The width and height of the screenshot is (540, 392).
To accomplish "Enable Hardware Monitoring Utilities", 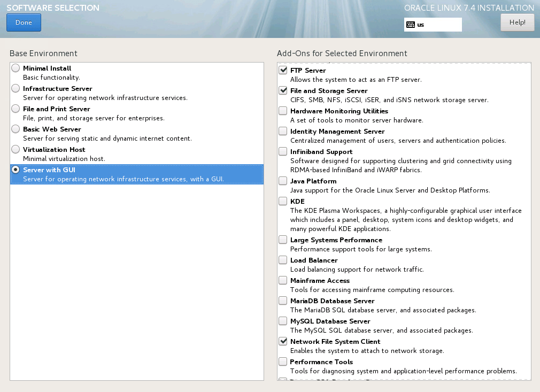I will [282, 111].
